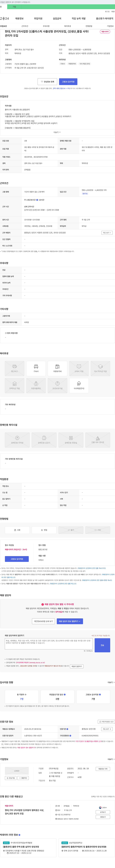Click info icon beside 취업알선기관 알선
This screenshot has height=868, width=115.
tap(65, 694)
